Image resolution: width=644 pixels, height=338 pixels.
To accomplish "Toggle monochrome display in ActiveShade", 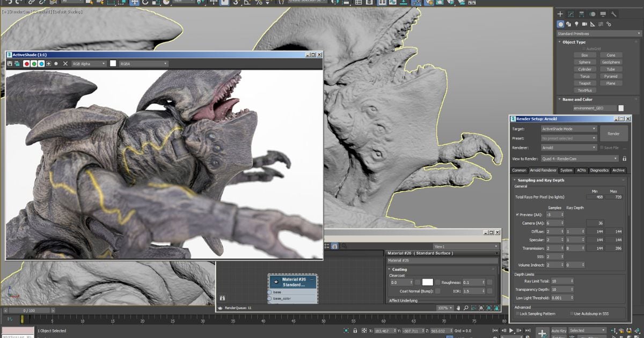I will [56, 63].
